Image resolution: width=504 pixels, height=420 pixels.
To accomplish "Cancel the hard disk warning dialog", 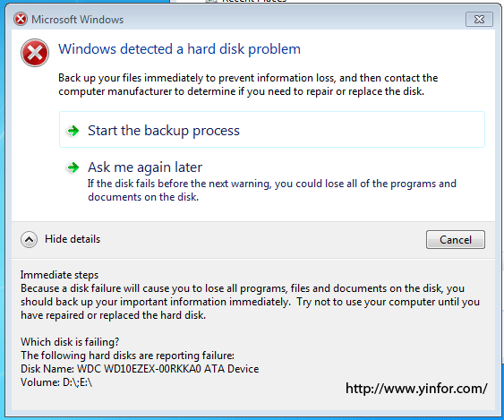I will pos(456,240).
